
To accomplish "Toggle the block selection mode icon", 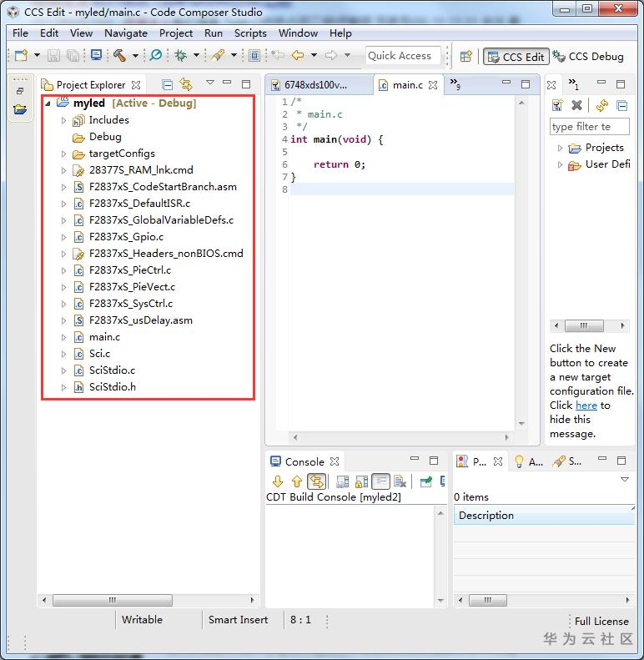I will point(254,55).
